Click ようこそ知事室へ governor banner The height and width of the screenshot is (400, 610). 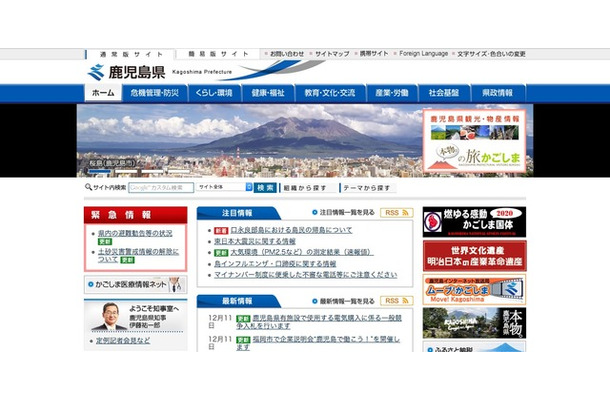[135, 315]
